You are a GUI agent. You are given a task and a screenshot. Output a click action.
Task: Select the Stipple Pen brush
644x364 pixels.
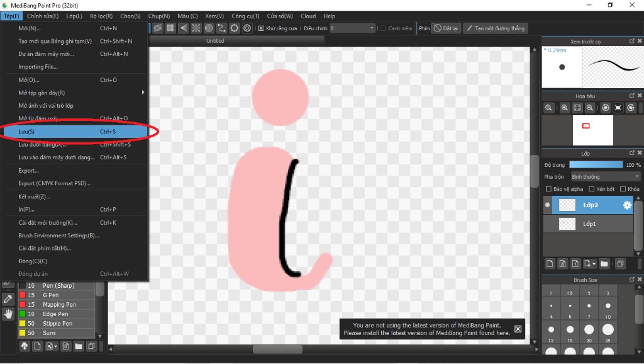pyautogui.click(x=57, y=323)
